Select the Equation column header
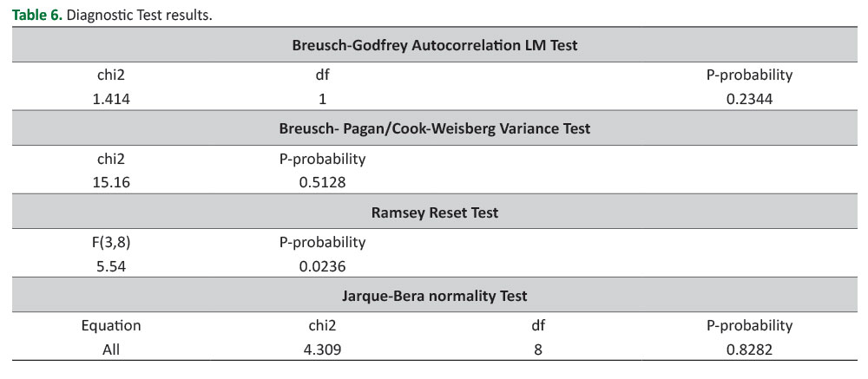The width and height of the screenshot is (868, 379). point(111,325)
